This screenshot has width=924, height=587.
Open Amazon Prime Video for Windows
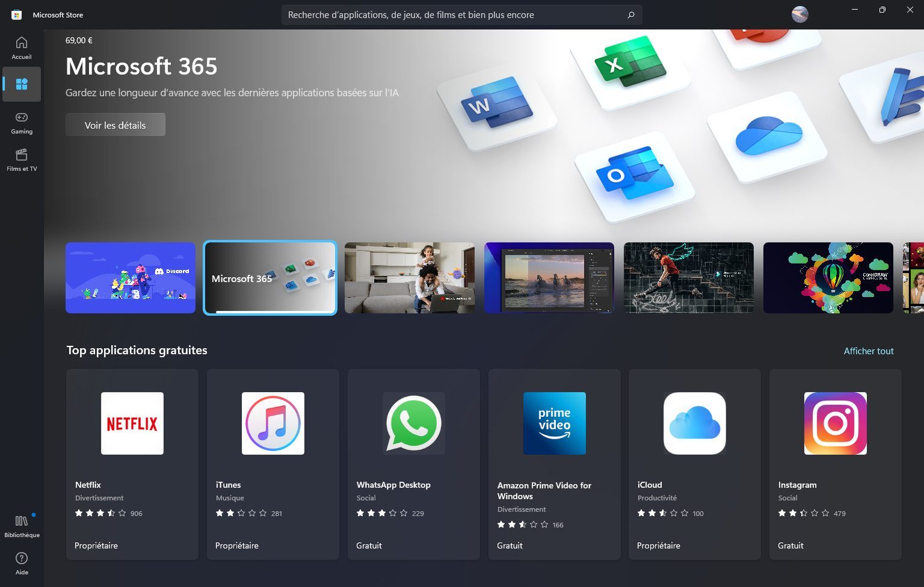click(x=555, y=423)
